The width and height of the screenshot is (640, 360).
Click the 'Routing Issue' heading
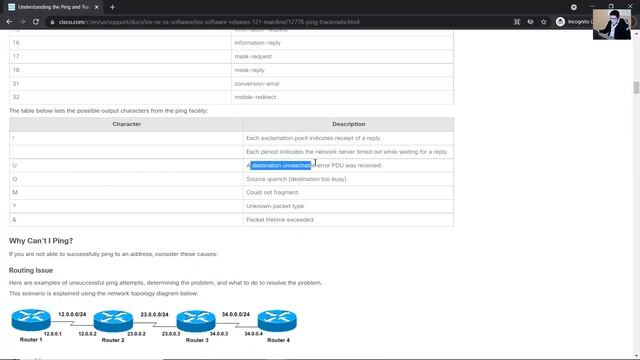pos(31,270)
